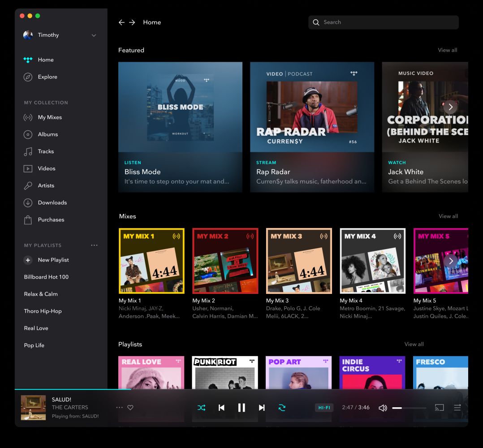Click the Tracks music note icon
Image resolution: width=483 pixels, height=448 pixels.
28,151
